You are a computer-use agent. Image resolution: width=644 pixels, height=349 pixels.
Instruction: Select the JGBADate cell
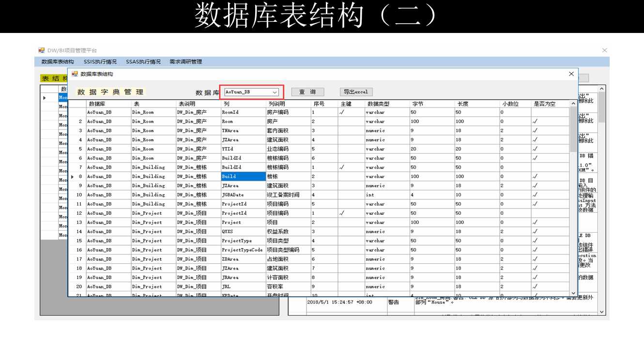(x=243, y=195)
